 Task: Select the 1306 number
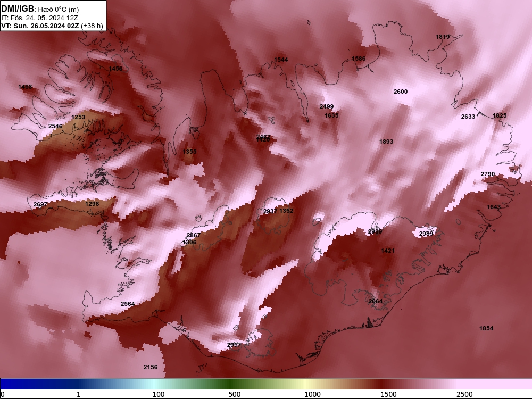pos(189,242)
